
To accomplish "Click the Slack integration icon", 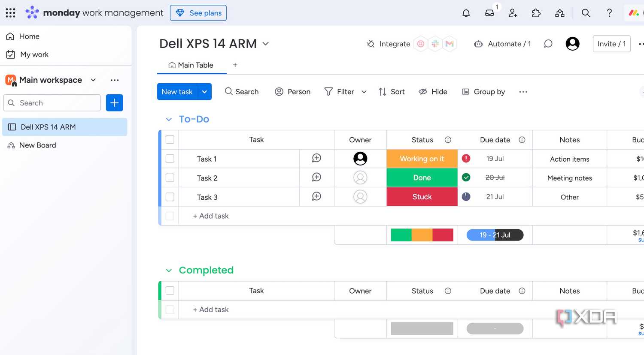I will 435,44.
